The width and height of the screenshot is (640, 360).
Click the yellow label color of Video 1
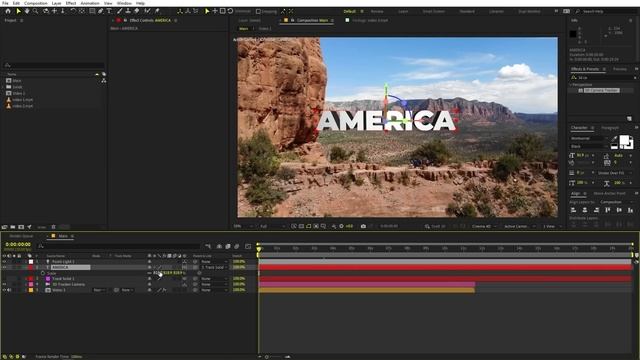(x=31, y=290)
